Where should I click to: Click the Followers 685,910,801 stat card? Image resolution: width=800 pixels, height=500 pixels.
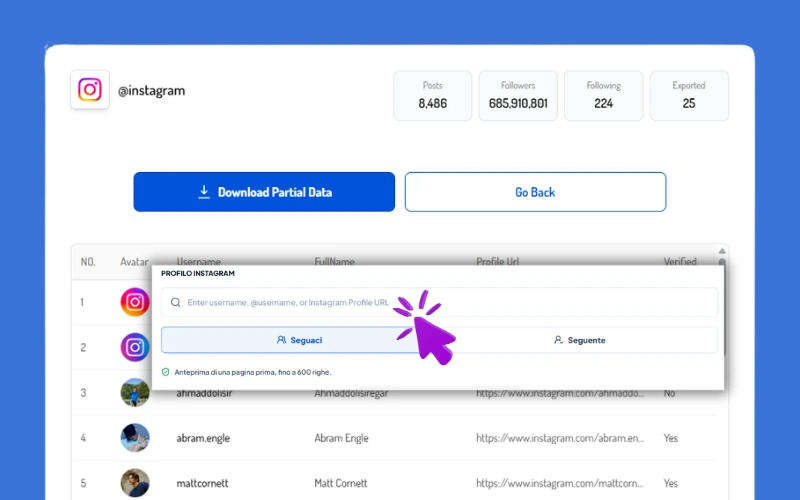[x=518, y=95]
